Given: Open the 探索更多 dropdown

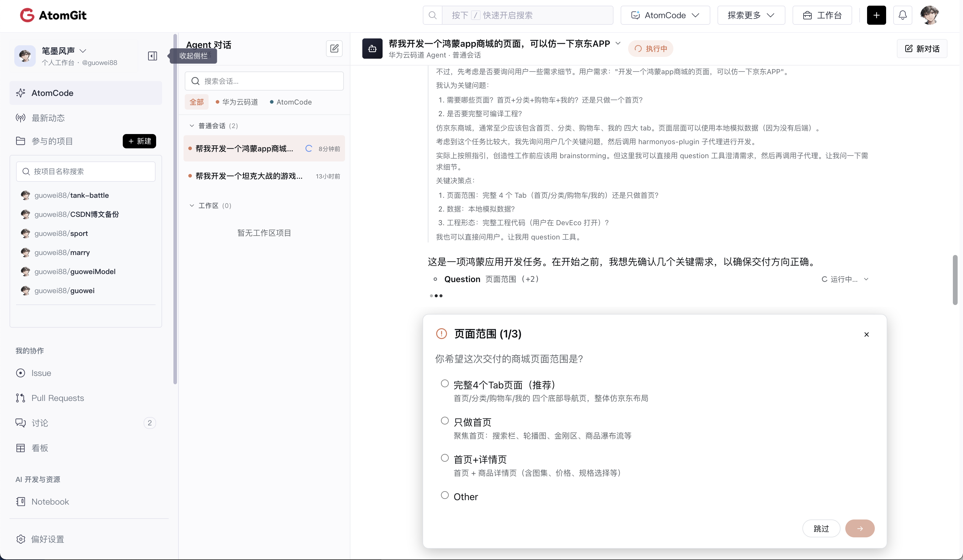Looking at the screenshot, I should [x=751, y=15].
